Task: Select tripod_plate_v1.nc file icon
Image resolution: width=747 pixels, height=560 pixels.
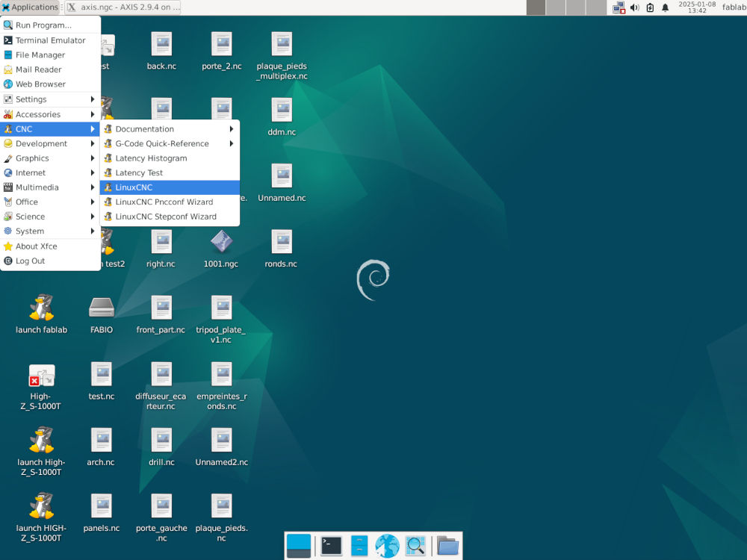Action: pyautogui.click(x=222, y=308)
